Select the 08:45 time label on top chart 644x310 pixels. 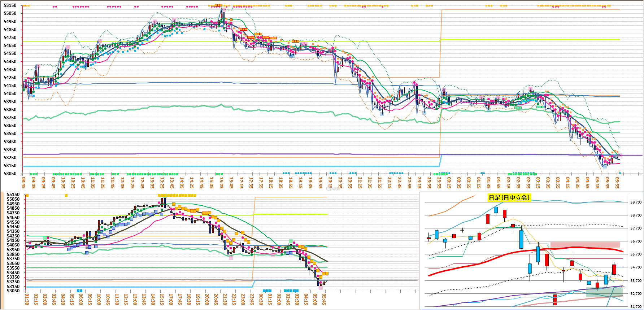pyautogui.click(x=23, y=182)
